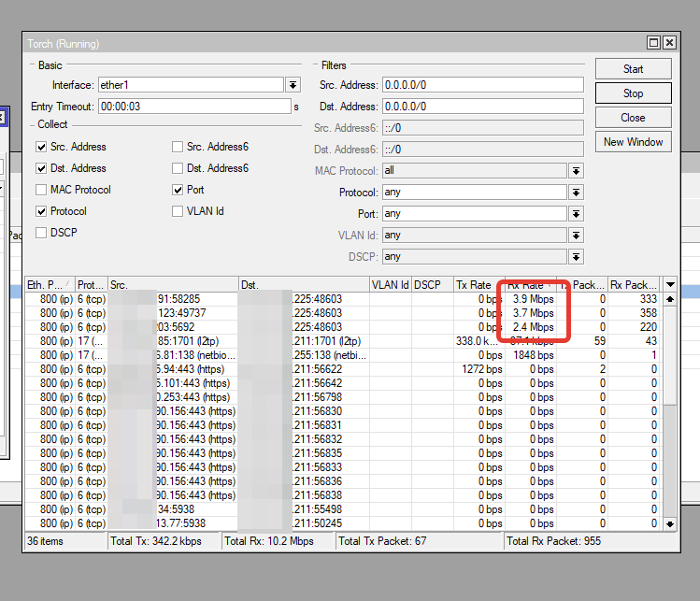Sort by the Dst. column header

point(304,285)
